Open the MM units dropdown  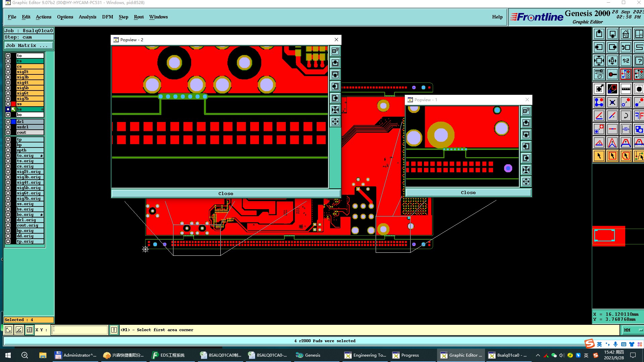tap(632, 330)
